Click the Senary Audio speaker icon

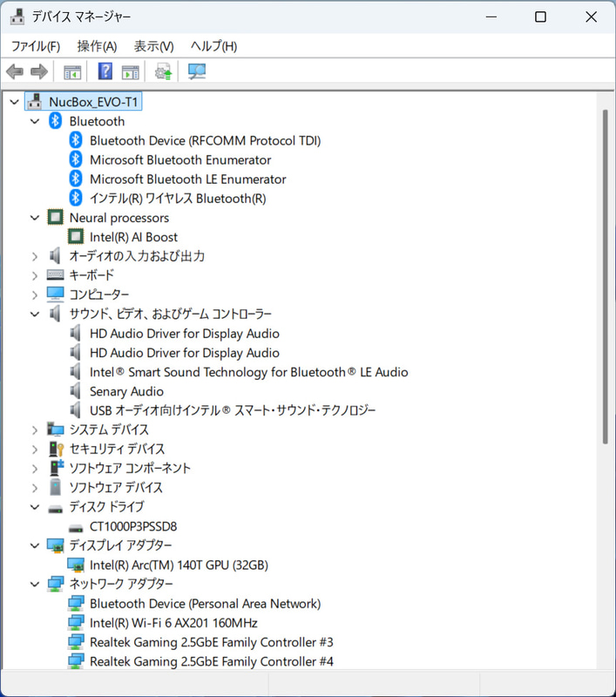pos(76,391)
